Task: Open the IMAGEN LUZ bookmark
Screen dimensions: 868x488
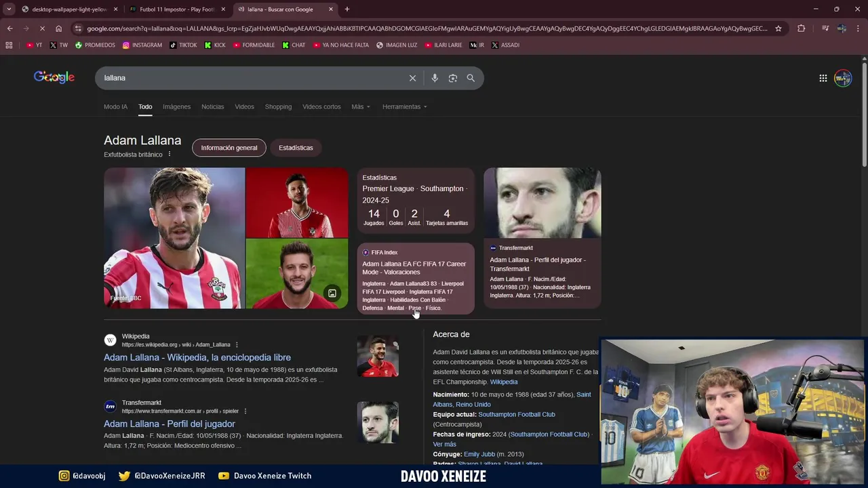Action: (x=397, y=45)
